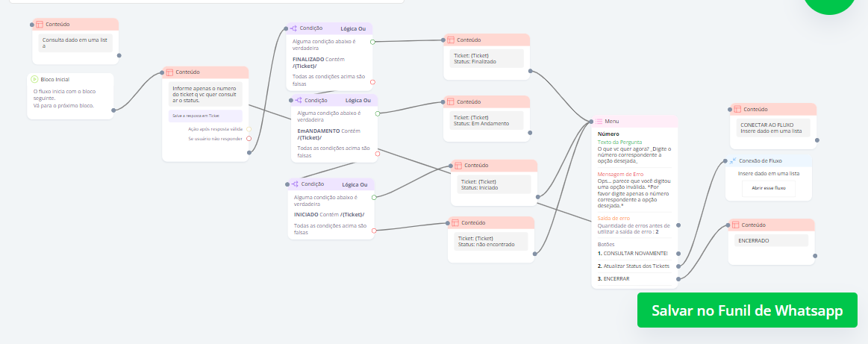Screen dimensions: 868x344
Task: Click the Menu block list icon
Action: [x=599, y=121]
